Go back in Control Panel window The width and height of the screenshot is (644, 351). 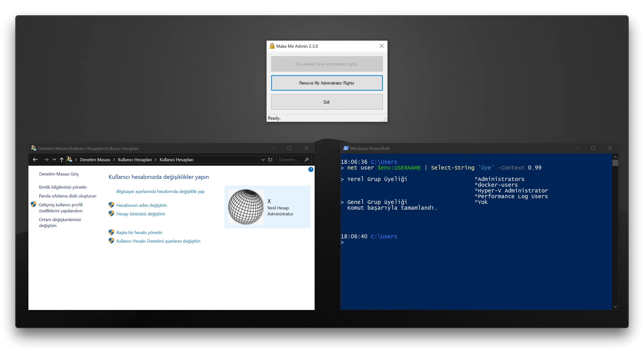tap(35, 160)
